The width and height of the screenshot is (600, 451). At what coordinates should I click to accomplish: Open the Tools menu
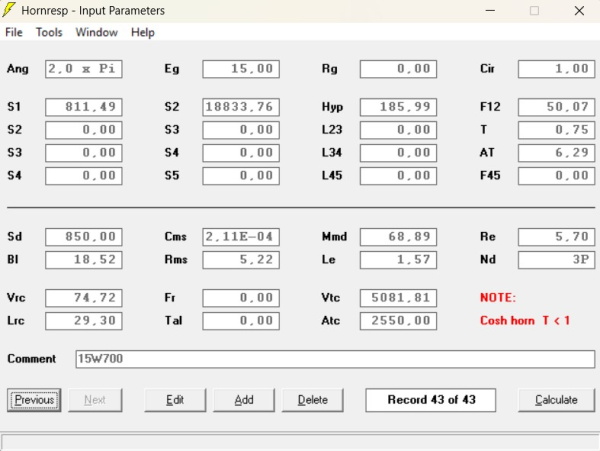coord(49,32)
